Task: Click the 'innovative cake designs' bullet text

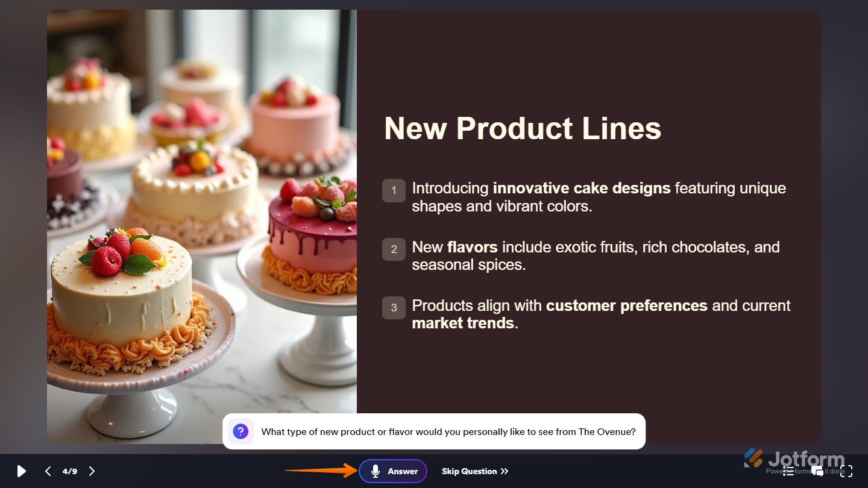Action: pyautogui.click(x=582, y=188)
